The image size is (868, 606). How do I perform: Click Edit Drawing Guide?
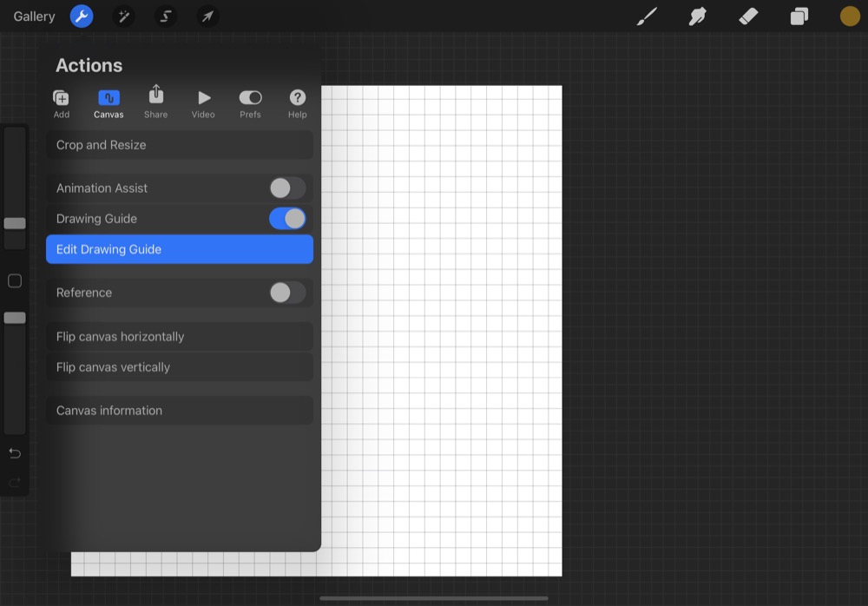180,249
